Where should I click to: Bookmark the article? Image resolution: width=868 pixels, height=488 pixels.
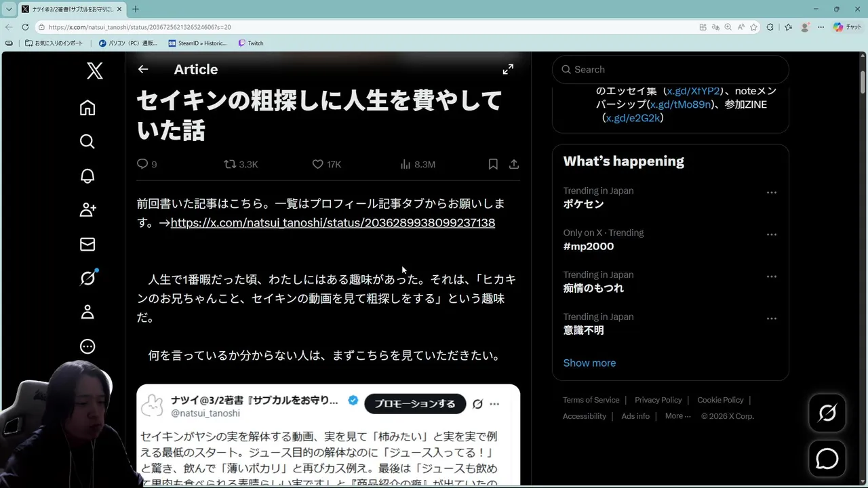493,164
